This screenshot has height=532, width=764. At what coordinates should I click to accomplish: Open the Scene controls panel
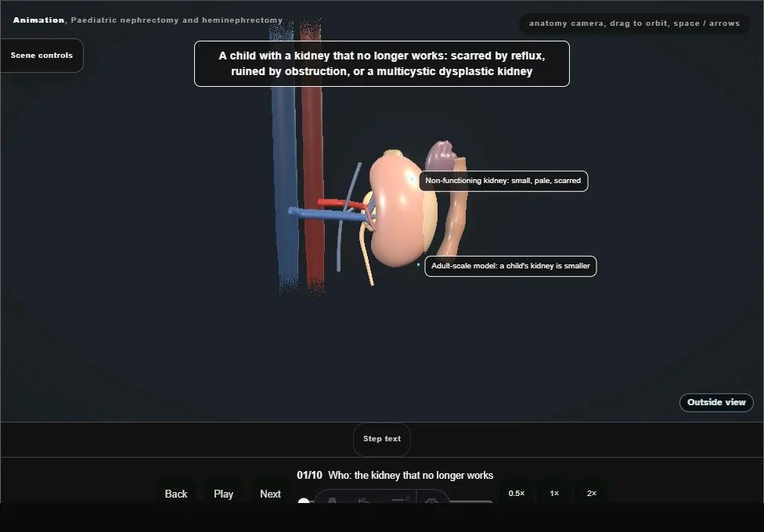[x=42, y=56]
